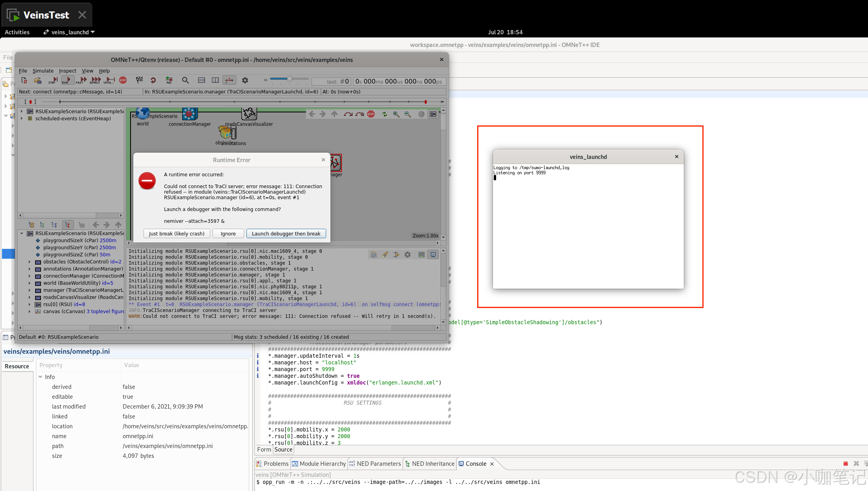Click the Ignore button in error dialog
The height and width of the screenshot is (491, 868).
pyautogui.click(x=228, y=234)
